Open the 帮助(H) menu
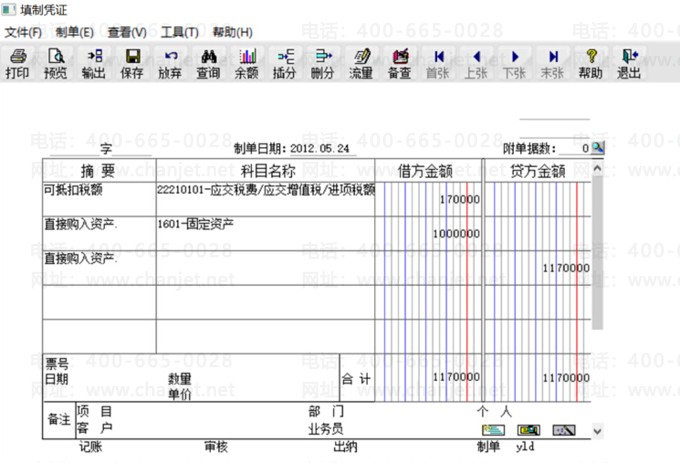Image resolution: width=680 pixels, height=463 pixels. 232,33
